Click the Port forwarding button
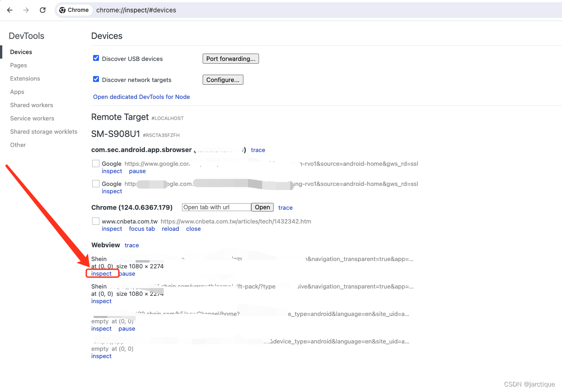The image size is (562, 392). (x=231, y=58)
